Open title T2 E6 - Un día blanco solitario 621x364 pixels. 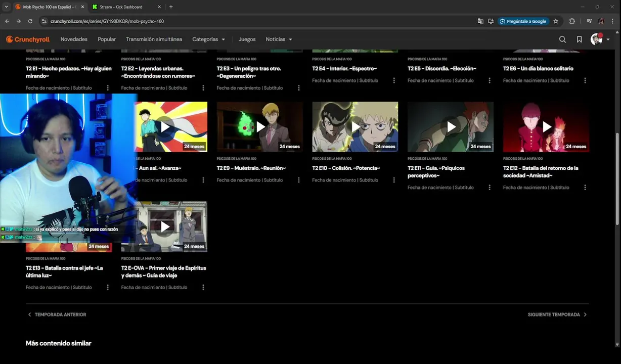pos(538,69)
